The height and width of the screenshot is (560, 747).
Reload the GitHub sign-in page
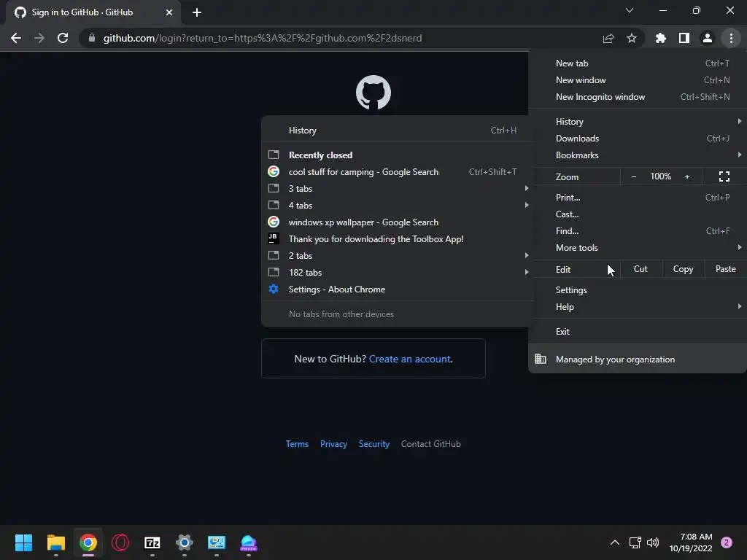click(63, 38)
